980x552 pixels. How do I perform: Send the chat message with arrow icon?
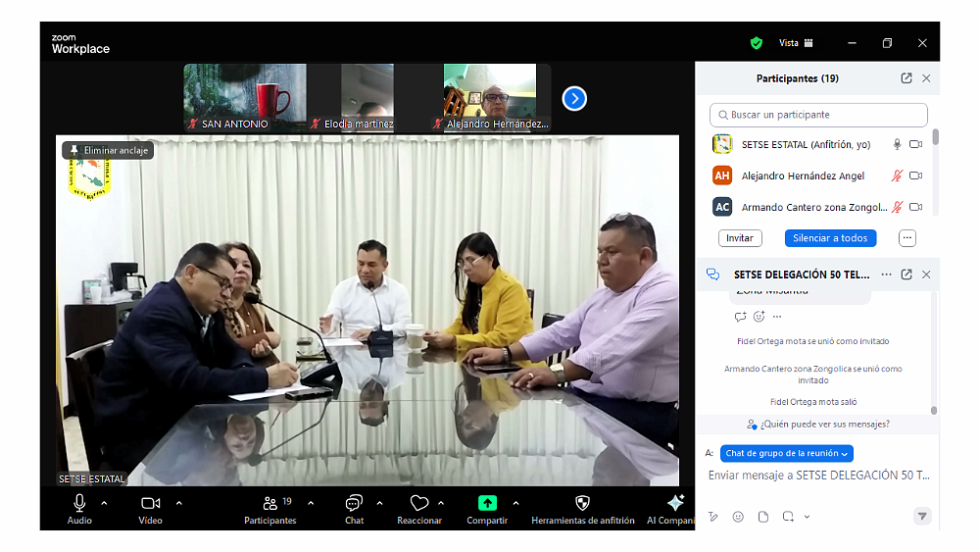[921, 516]
